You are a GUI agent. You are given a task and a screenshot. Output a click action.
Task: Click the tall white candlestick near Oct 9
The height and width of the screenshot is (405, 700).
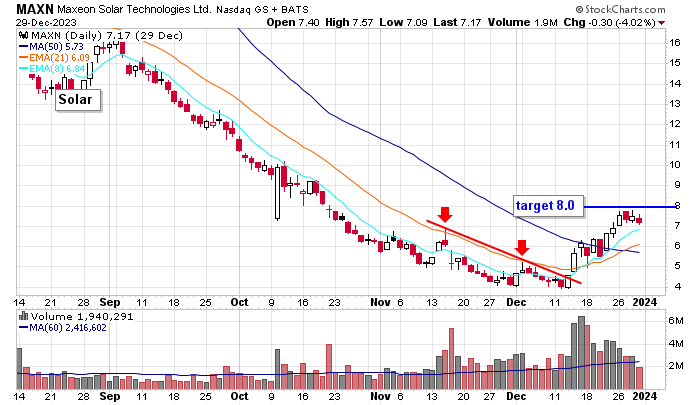(277, 193)
